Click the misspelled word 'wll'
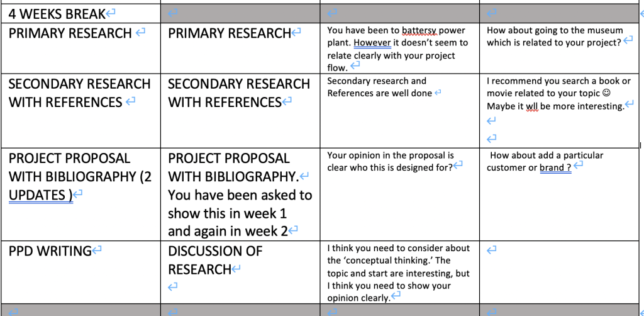This screenshot has width=644, height=316. point(532,107)
